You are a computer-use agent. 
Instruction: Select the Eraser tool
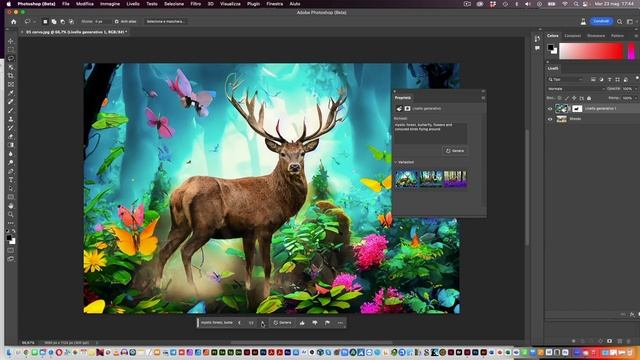click(x=11, y=136)
